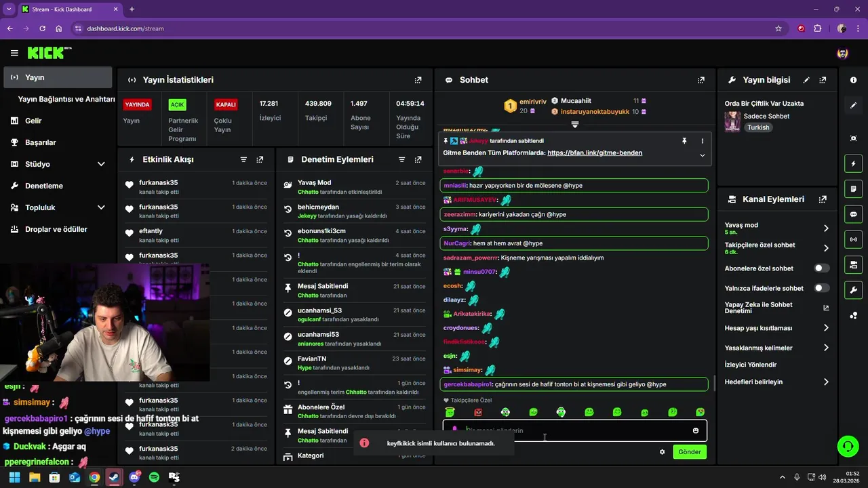The width and height of the screenshot is (868, 488).
Task: Open Başarılar in the sidebar
Action: tap(58, 142)
